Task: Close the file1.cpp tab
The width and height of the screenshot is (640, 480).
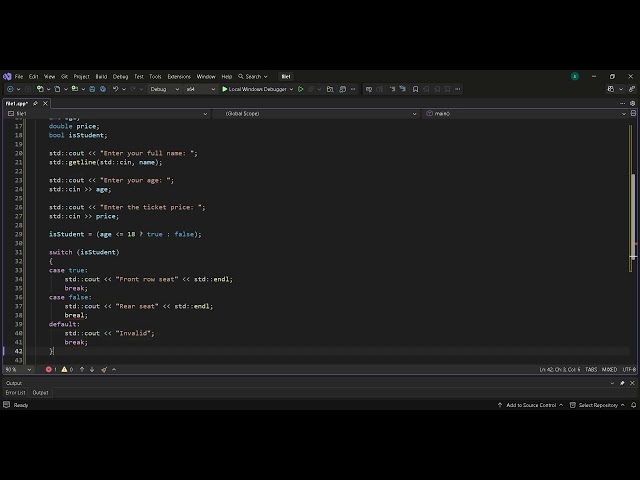Action: point(45,104)
